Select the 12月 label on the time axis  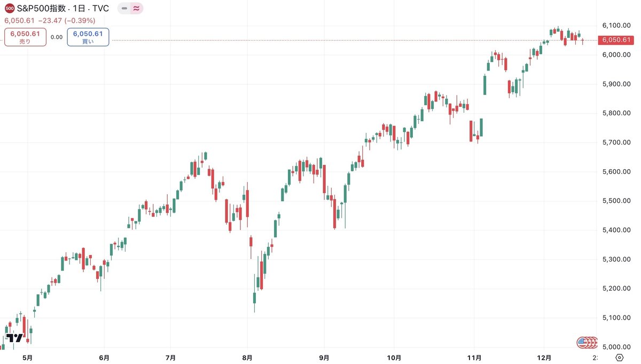(x=544, y=357)
